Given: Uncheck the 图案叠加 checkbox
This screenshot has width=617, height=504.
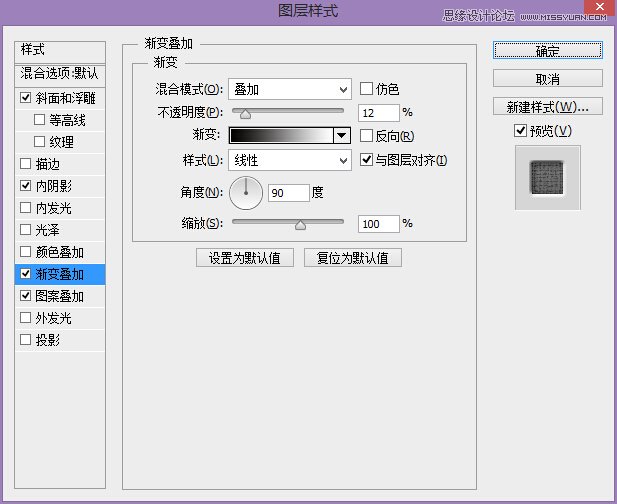Looking at the screenshot, I should pyautogui.click(x=26, y=295).
